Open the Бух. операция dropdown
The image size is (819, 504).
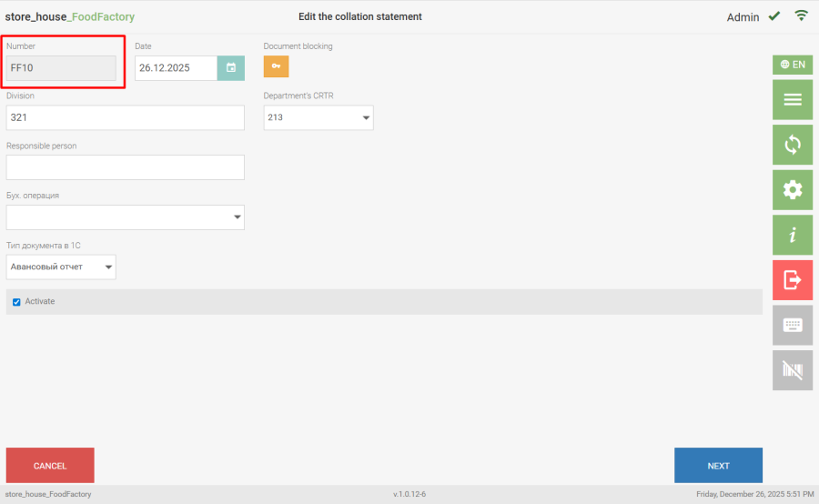tap(125, 217)
